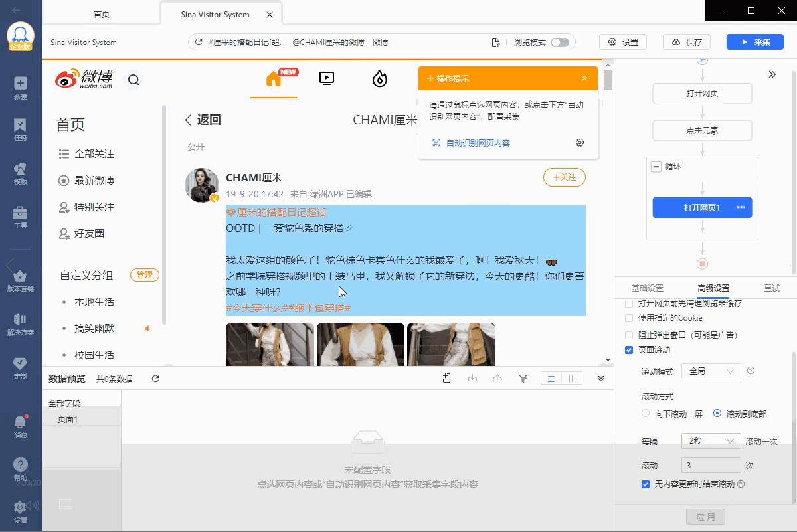Viewport: 797px width, 532px height.
Task: Uncheck 页面滚动 checkbox
Action: (629, 350)
